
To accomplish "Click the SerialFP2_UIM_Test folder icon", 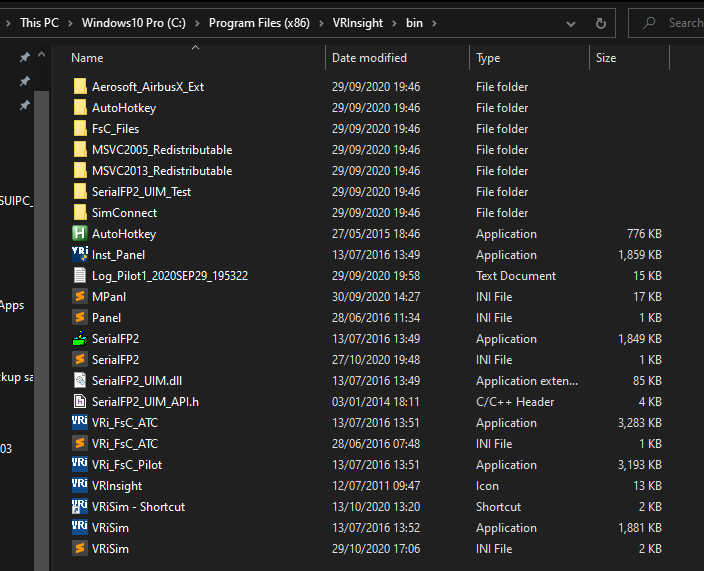I will (80, 192).
